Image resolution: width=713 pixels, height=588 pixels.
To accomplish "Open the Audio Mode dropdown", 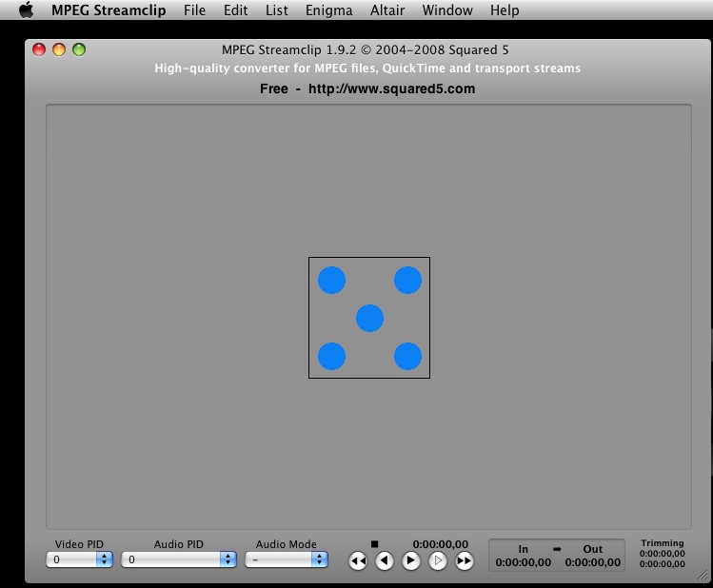I will tap(286, 560).
